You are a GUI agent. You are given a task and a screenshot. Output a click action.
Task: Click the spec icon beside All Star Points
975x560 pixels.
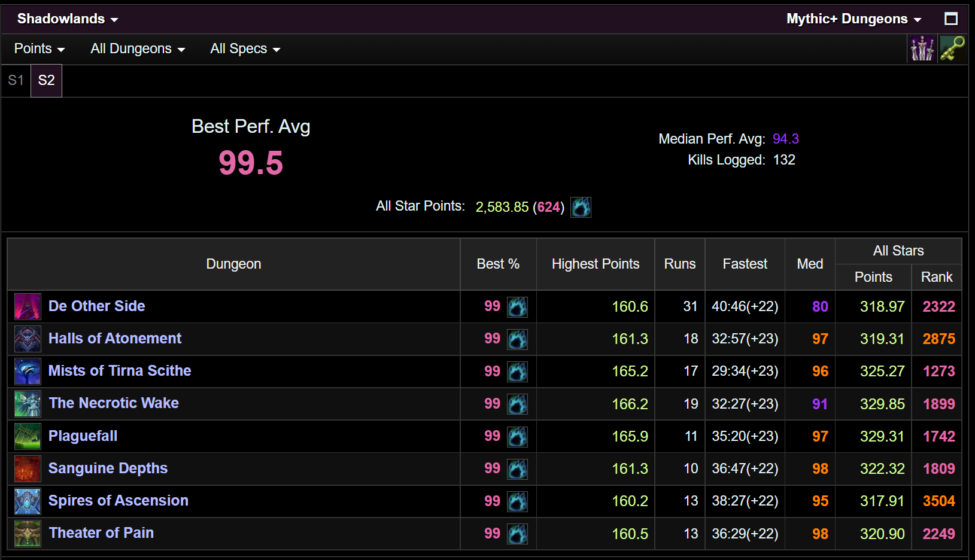click(x=581, y=207)
